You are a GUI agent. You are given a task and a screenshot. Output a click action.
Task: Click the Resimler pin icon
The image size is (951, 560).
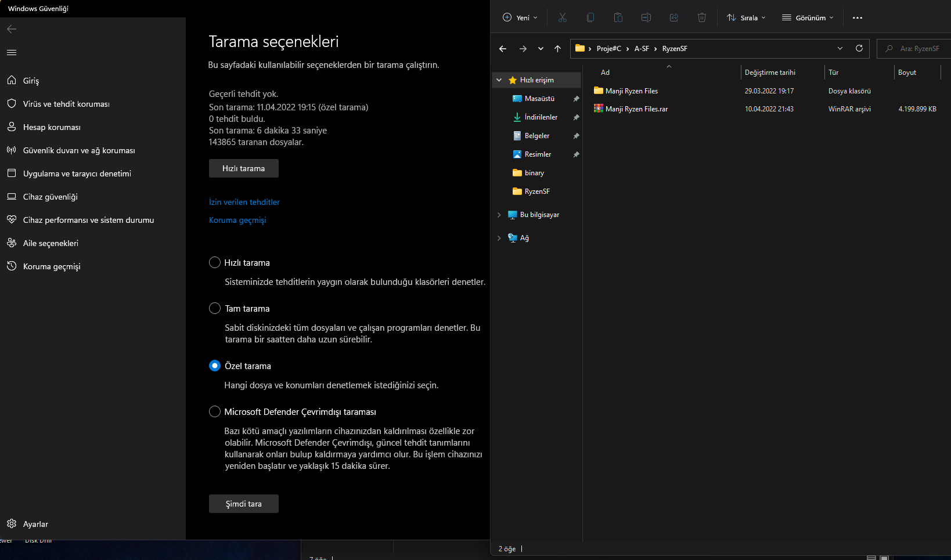(x=576, y=154)
